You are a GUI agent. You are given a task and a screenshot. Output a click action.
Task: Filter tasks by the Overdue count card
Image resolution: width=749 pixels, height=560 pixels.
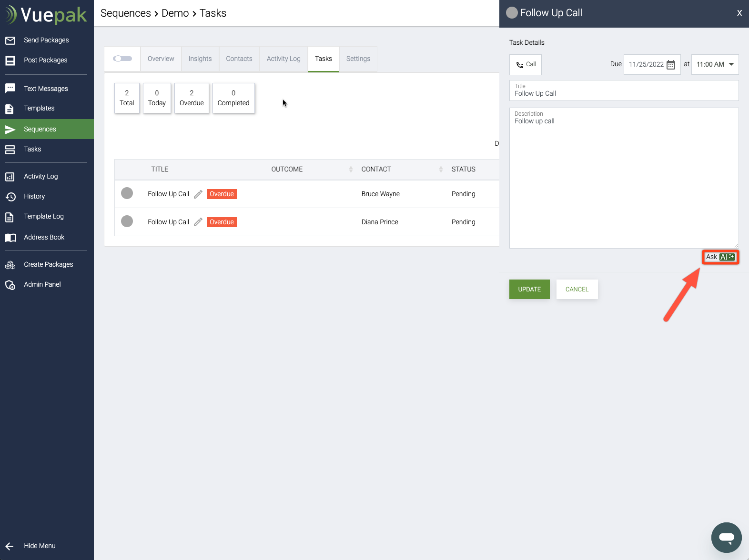point(192,98)
